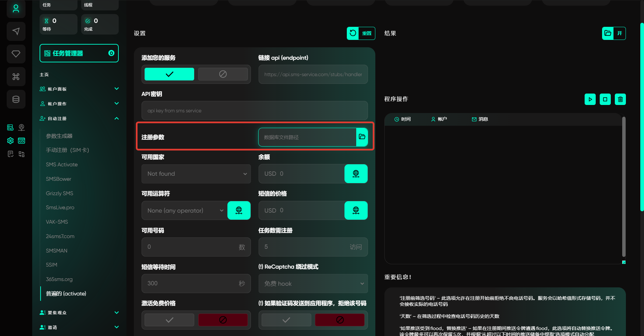Image resolution: width=644 pixels, height=336 pixels.
Task: Disable add your service with the no-entry toggle
Action: [x=223, y=74]
